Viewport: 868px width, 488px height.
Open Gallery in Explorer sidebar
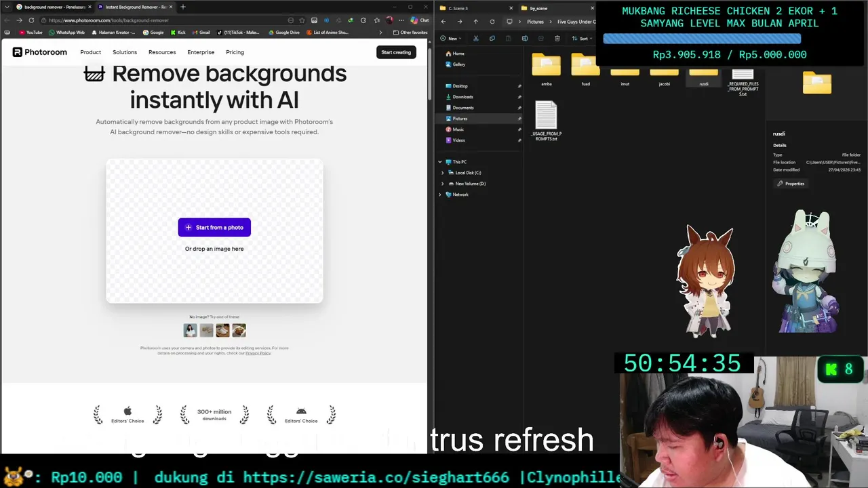coord(456,64)
